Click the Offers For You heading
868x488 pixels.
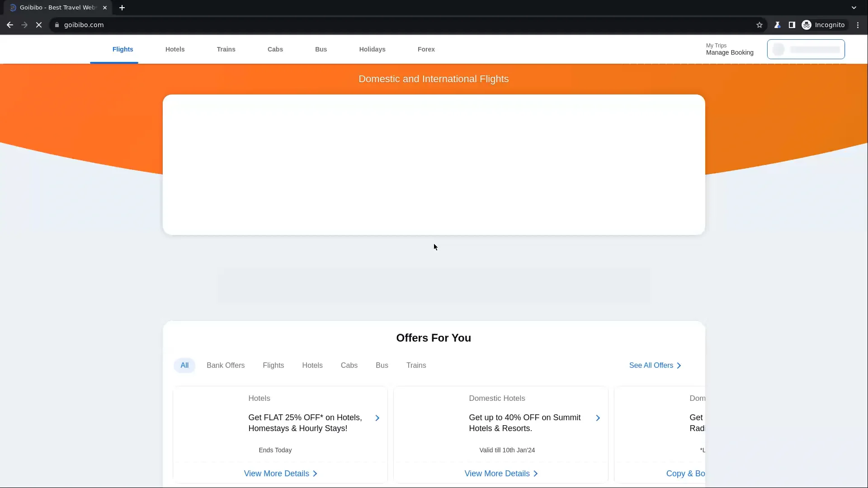click(x=434, y=338)
